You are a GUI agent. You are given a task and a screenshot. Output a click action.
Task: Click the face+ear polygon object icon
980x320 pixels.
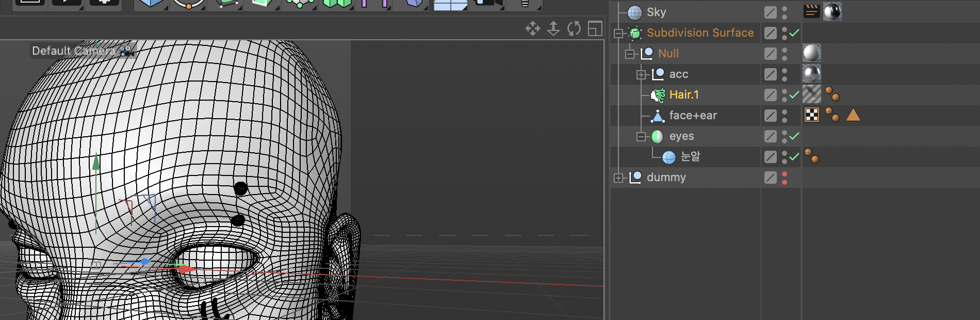click(658, 116)
